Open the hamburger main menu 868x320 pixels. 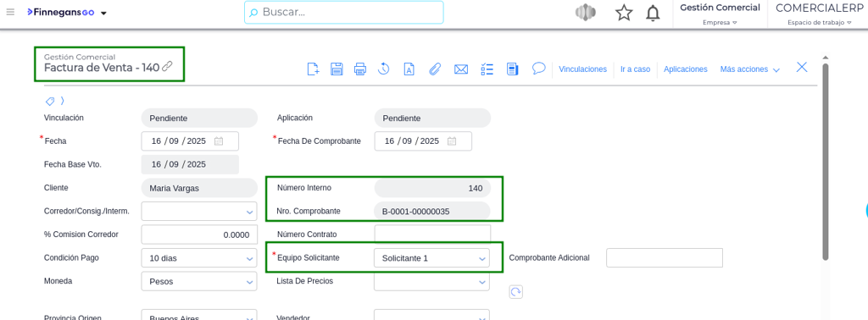(x=10, y=12)
